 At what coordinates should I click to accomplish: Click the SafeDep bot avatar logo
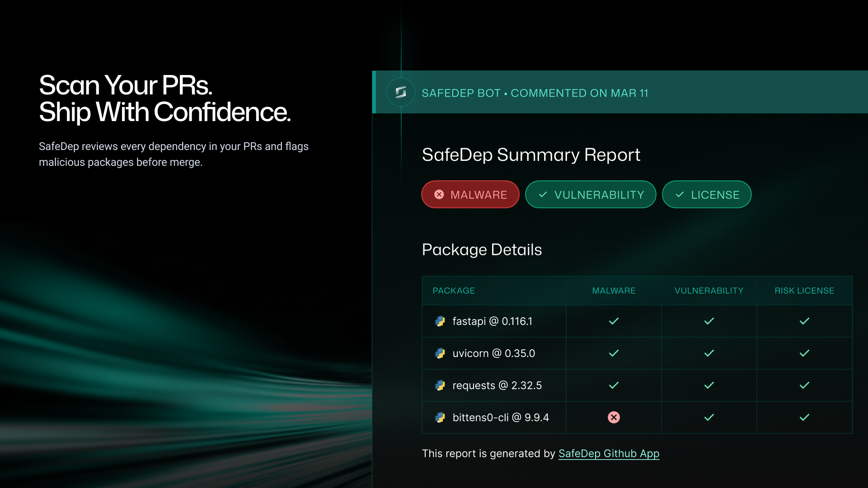point(401,93)
